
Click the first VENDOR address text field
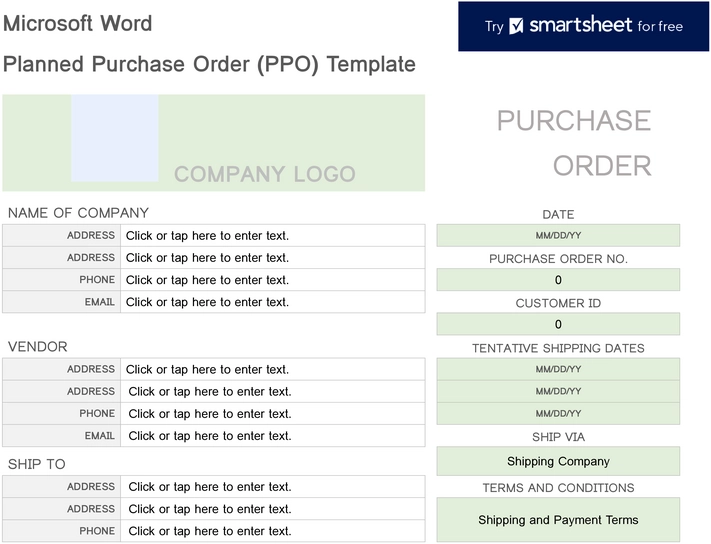click(x=272, y=370)
